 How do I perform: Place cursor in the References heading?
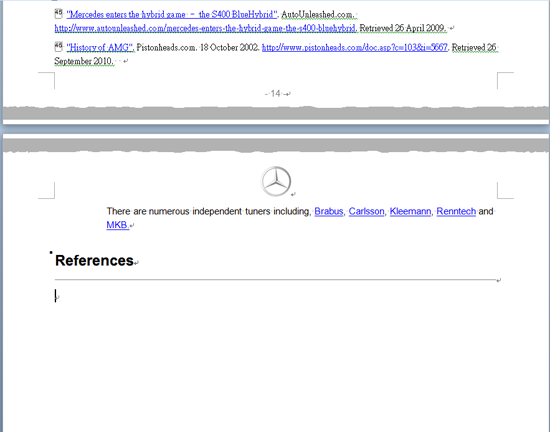point(94,261)
